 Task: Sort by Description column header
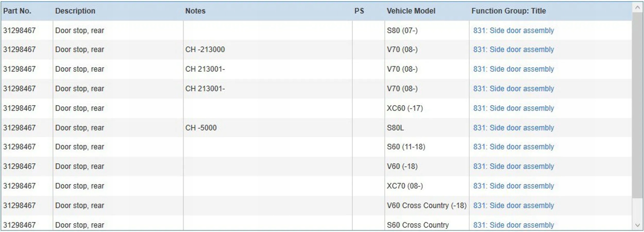(x=75, y=11)
